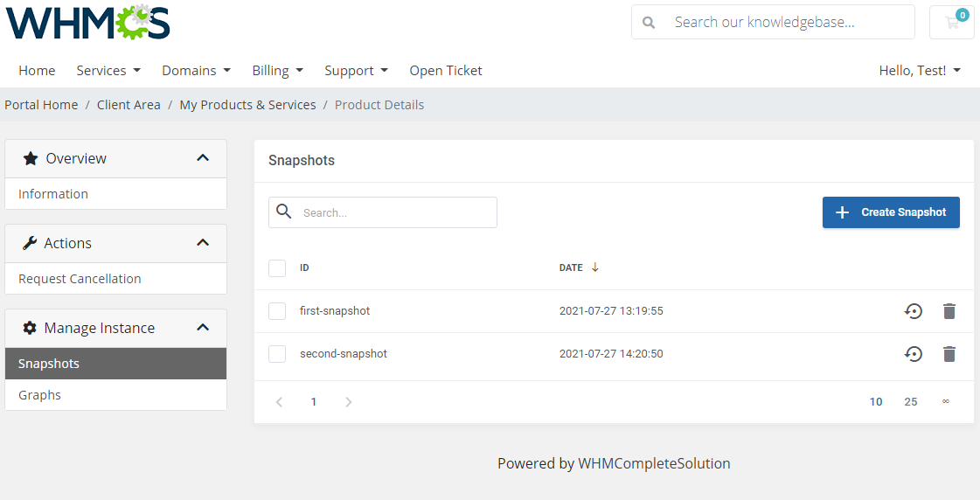Image resolution: width=980 pixels, height=500 pixels.
Task: Go to Home in the navbar
Action: pyautogui.click(x=37, y=71)
